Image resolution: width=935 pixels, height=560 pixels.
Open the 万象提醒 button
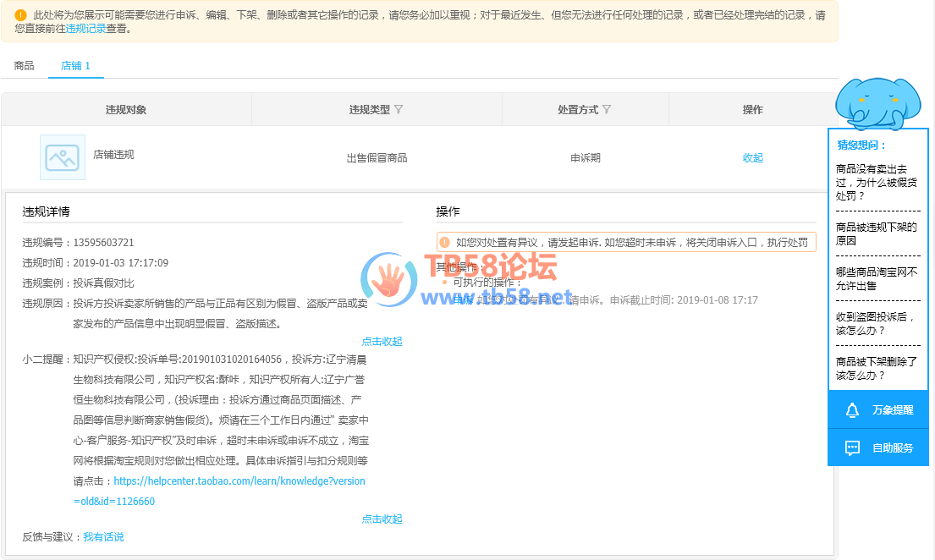click(877, 409)
